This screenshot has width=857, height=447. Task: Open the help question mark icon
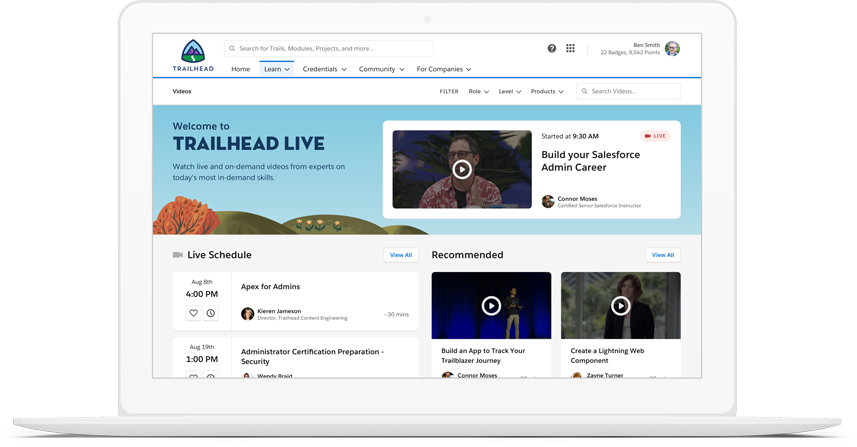point(552,48)
